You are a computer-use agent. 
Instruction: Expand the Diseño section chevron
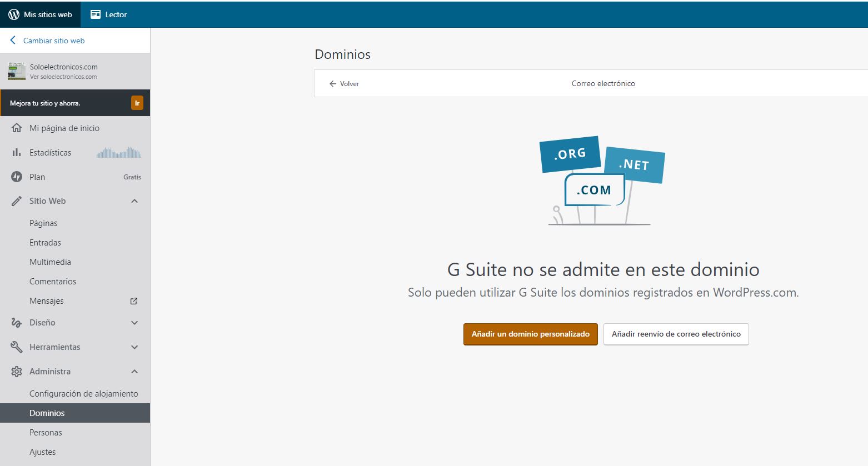tap(134, 323)
